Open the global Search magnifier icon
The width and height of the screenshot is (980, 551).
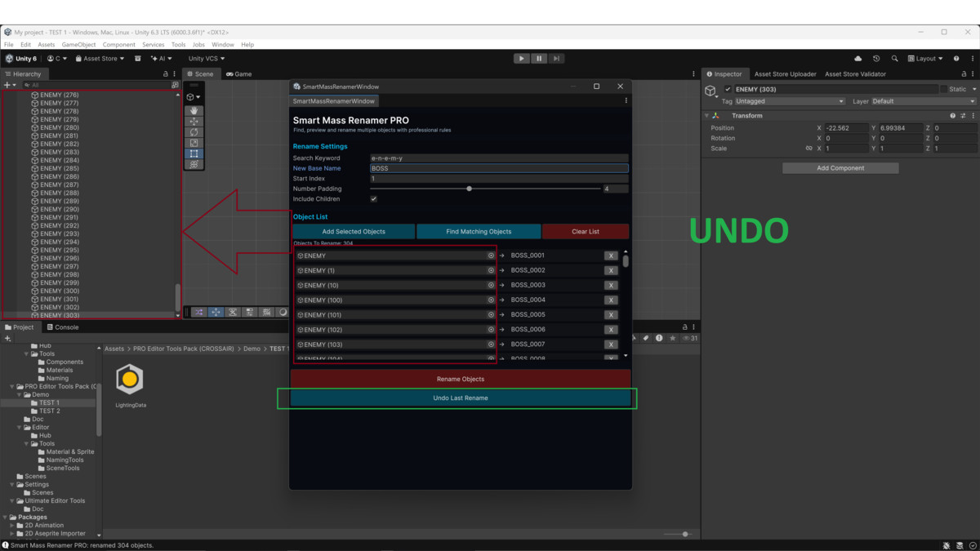(x=894, y=59)
